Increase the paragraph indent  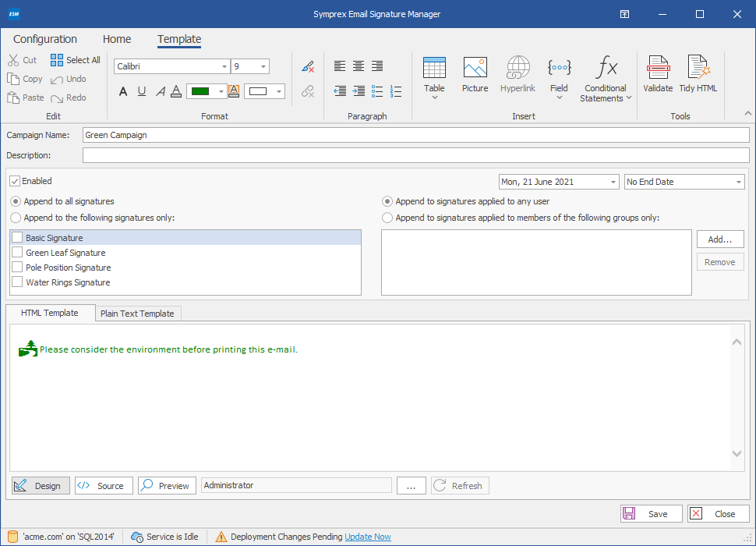tap(359, 91)
